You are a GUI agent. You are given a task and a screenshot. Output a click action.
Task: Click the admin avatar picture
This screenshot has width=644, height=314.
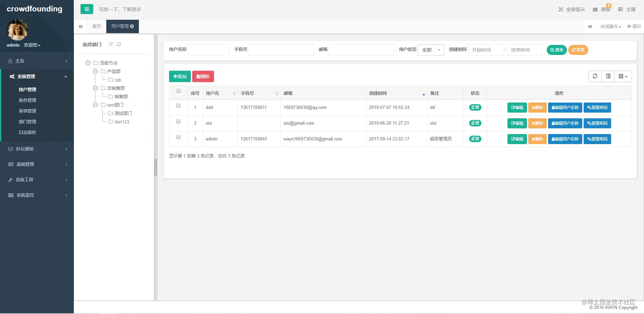[x=17, y=30]
